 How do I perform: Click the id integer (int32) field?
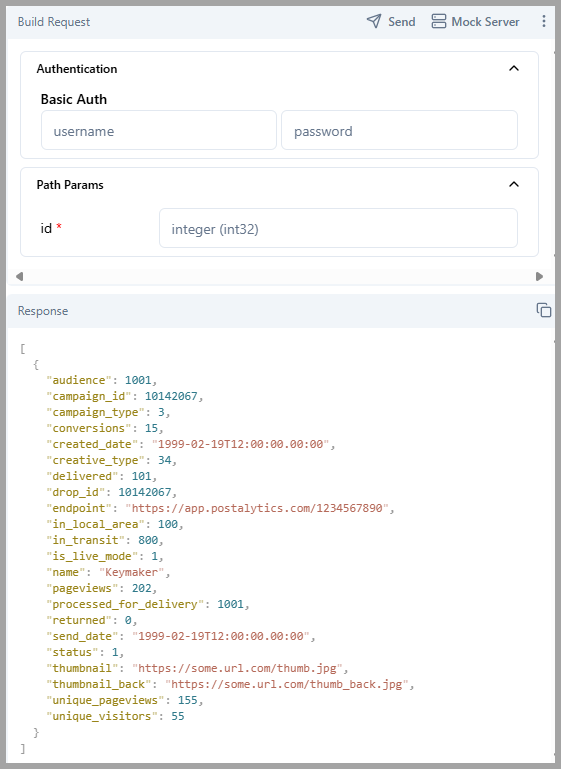tap(338, 228)
